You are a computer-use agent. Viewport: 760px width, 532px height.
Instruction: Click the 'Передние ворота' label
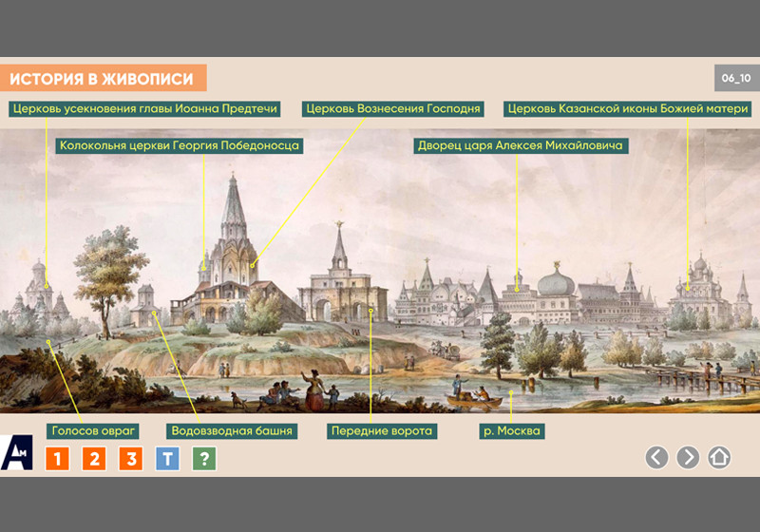pyautogui.click(x=382, y=431)
